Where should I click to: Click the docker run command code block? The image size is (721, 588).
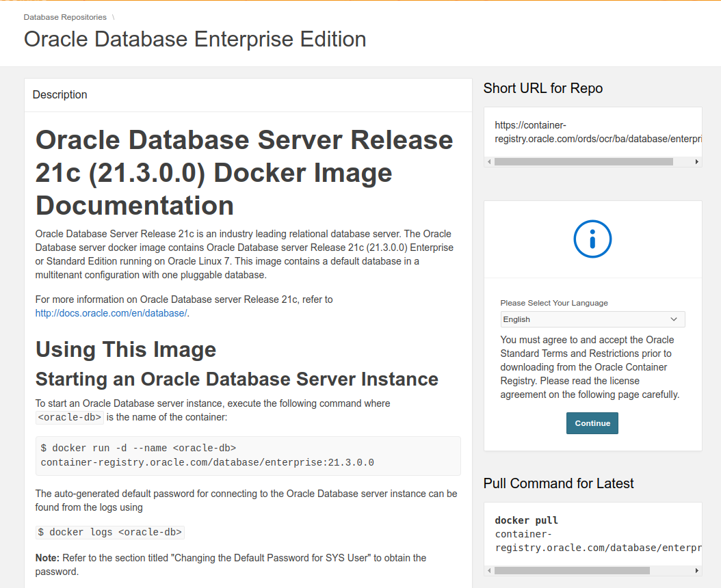point(248,455)
